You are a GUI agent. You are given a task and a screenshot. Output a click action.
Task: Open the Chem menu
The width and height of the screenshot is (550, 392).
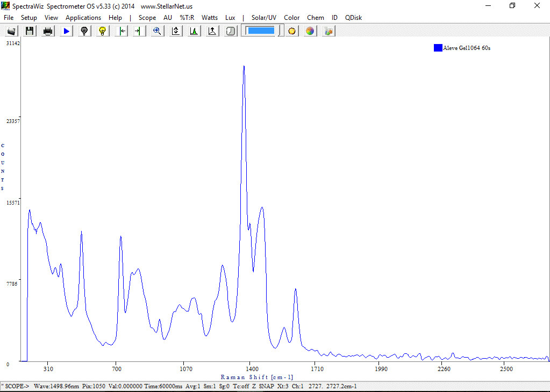click(x=316, y=18)
